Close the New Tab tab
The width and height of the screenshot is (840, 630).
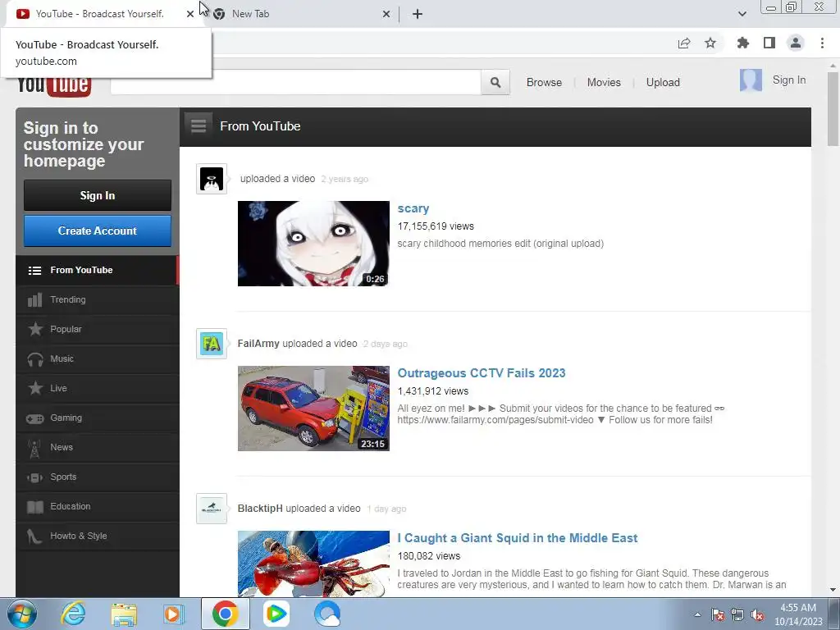point(386,14)
